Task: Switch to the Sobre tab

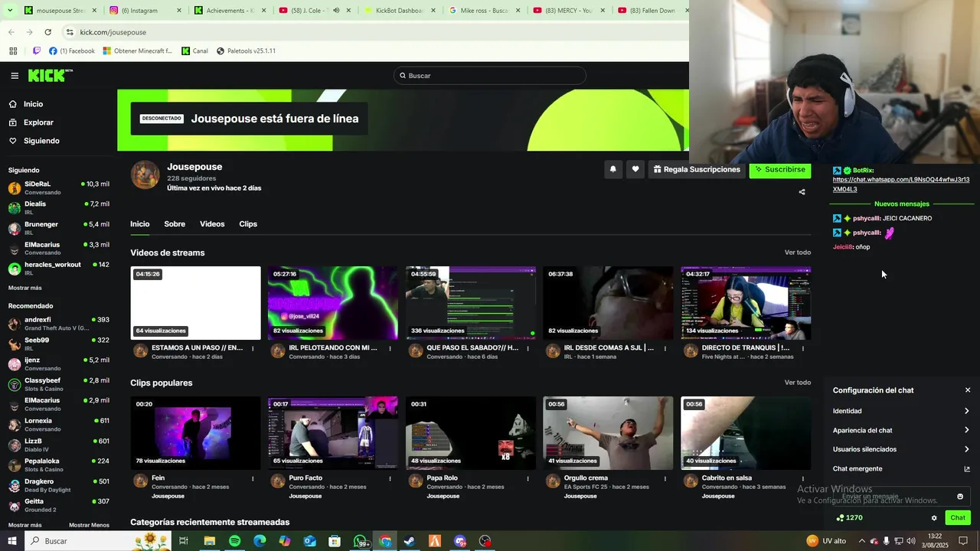Action: (175, 224)
